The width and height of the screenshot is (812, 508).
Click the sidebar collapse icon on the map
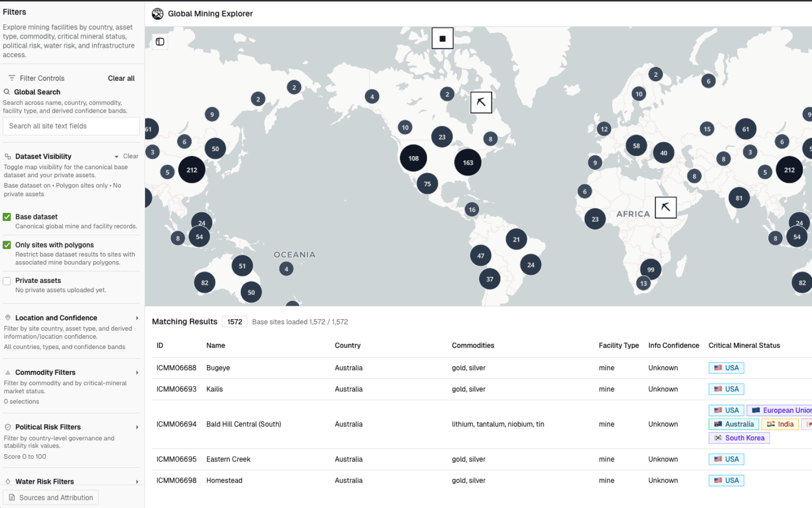(x=160, y=42)
